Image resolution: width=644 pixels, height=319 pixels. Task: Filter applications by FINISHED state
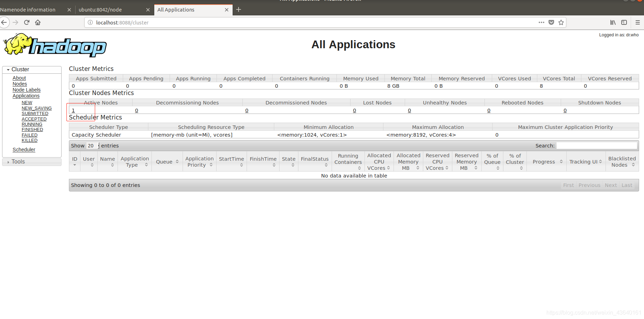pos(32,130)
